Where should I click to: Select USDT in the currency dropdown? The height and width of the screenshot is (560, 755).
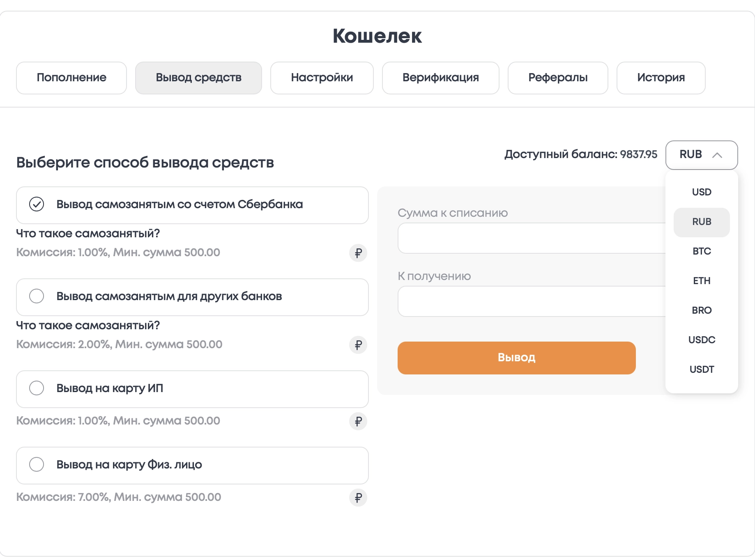[x=701, y=370]
